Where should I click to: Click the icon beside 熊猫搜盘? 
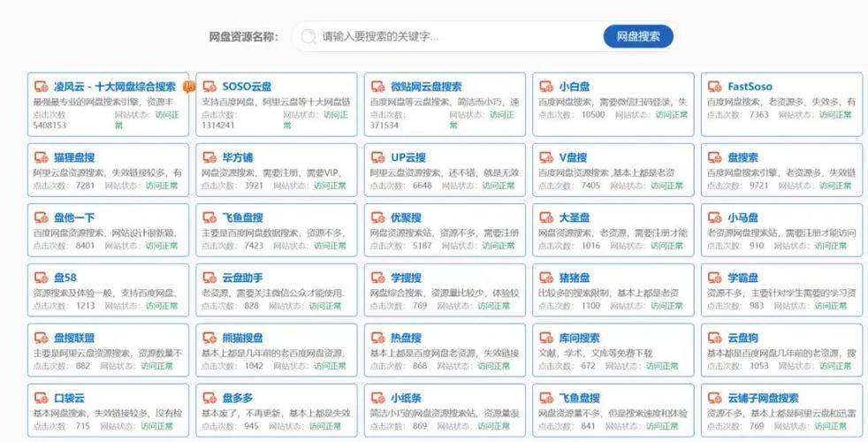point(209,338)
